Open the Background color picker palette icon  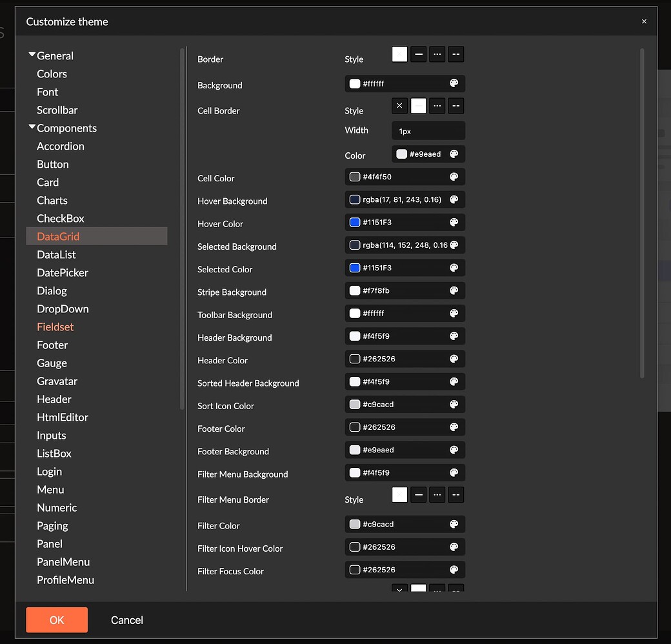coord(455,83)
